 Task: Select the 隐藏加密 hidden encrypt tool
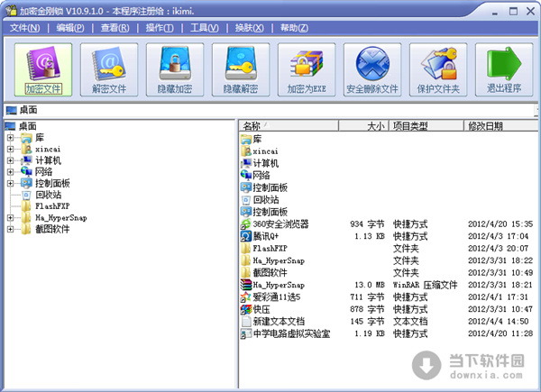pos(175,69)
